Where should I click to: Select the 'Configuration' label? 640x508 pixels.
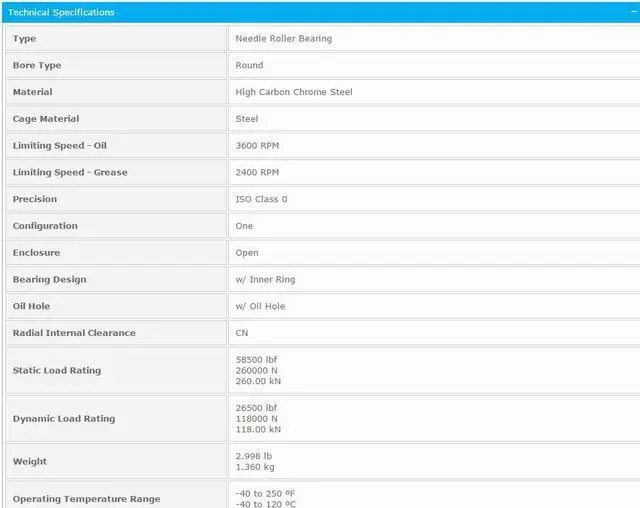click(x=45, y=226)
